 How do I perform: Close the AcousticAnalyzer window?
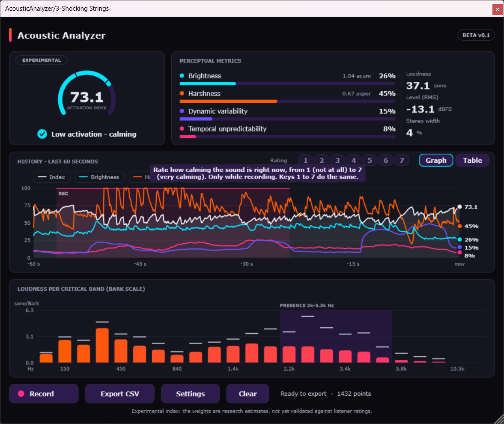tap(498, 9)
